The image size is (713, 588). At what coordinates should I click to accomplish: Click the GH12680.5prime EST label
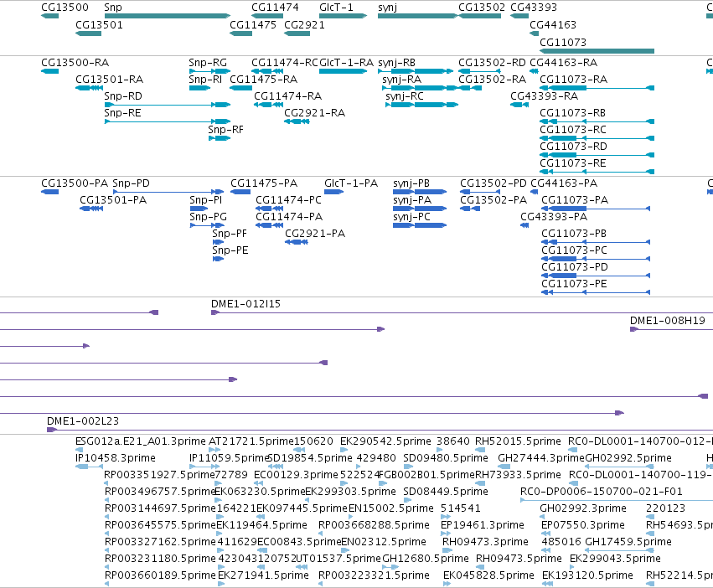click(425, 559)
